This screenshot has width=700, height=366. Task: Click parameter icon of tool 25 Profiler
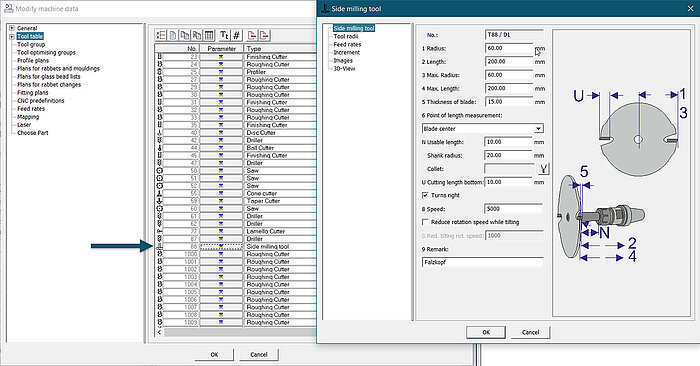pyautogui.click(x=221, y=72)
